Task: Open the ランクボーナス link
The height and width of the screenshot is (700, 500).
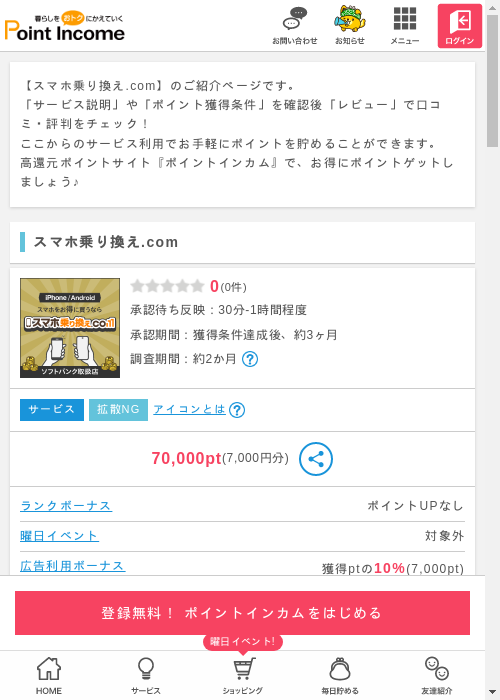Action: click(66, 506)
